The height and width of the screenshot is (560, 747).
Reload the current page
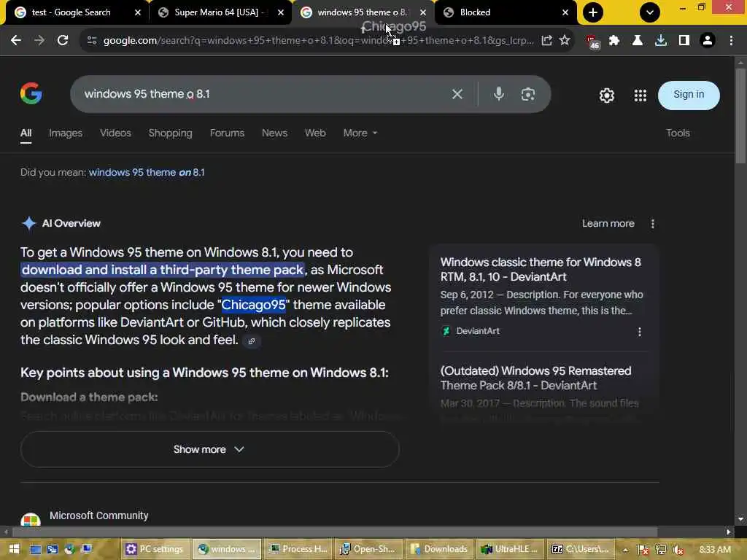point(63,41)
